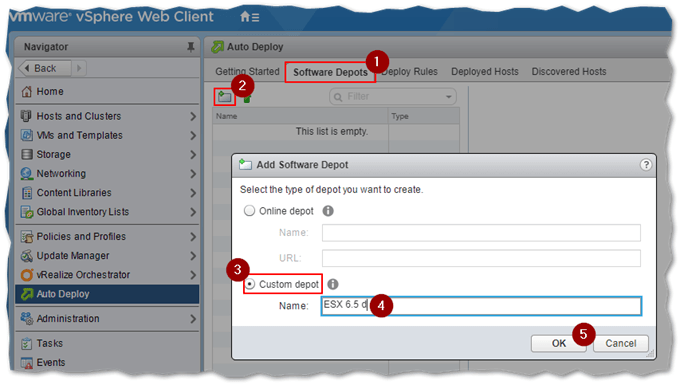Click the Global Inventory Lists icon
This screenshot has width=680, height=385.
26,212
